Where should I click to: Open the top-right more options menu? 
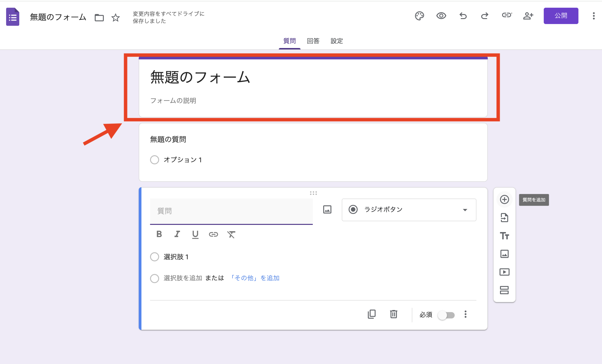click(x=594, y=16)
